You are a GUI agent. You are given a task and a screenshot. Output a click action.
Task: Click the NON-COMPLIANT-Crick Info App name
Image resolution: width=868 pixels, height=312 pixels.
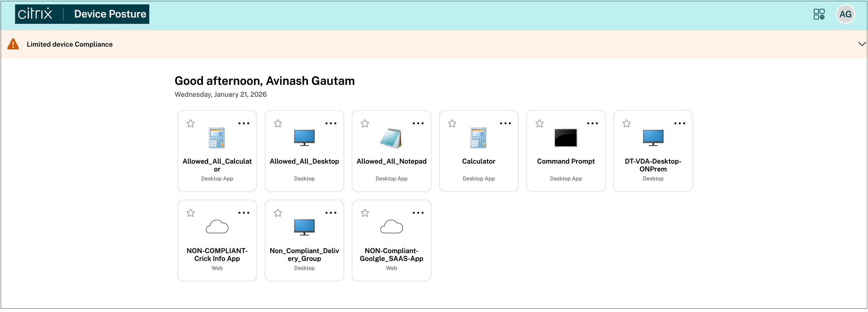tap(217, 255)
